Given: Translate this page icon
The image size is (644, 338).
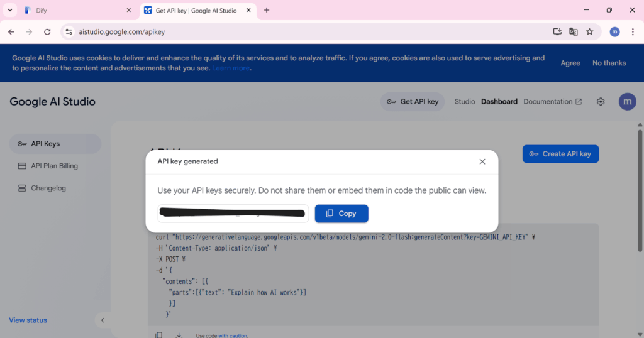Looking at the screenshot, I should [x=574, y=31].
